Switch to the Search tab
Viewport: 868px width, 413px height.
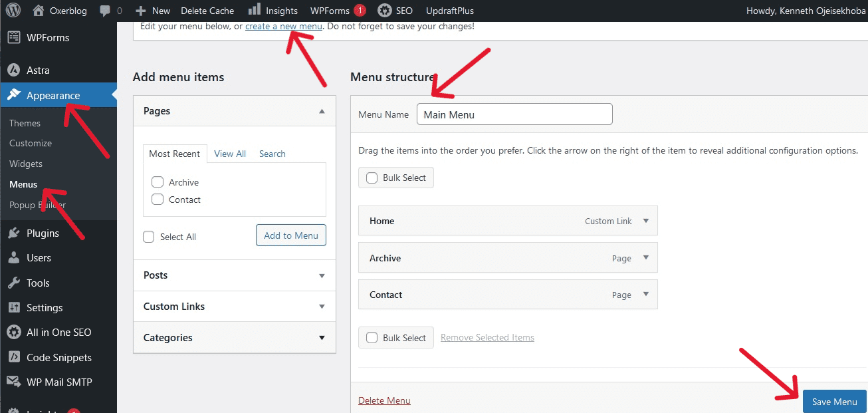(272, 154)
